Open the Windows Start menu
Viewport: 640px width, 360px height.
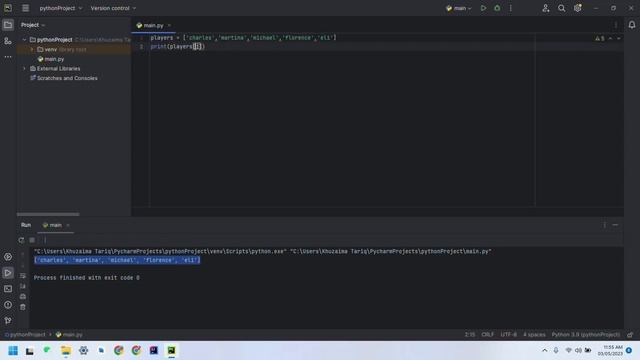(13, 350)
